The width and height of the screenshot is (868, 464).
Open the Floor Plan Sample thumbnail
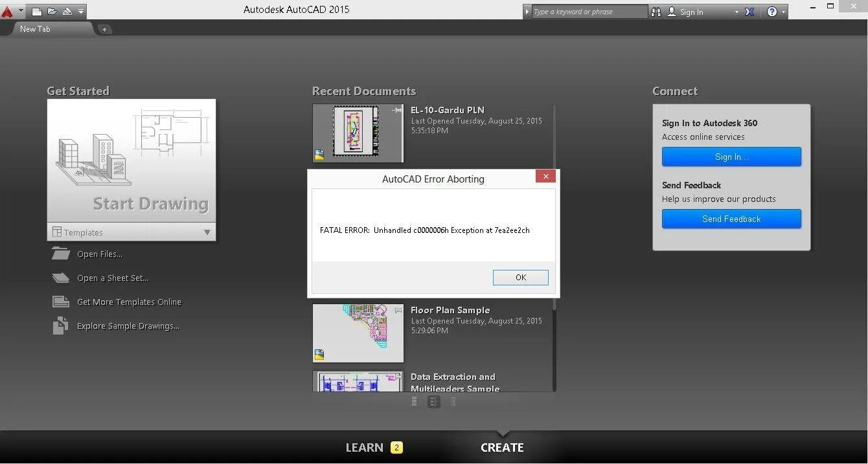pos(358,333)
